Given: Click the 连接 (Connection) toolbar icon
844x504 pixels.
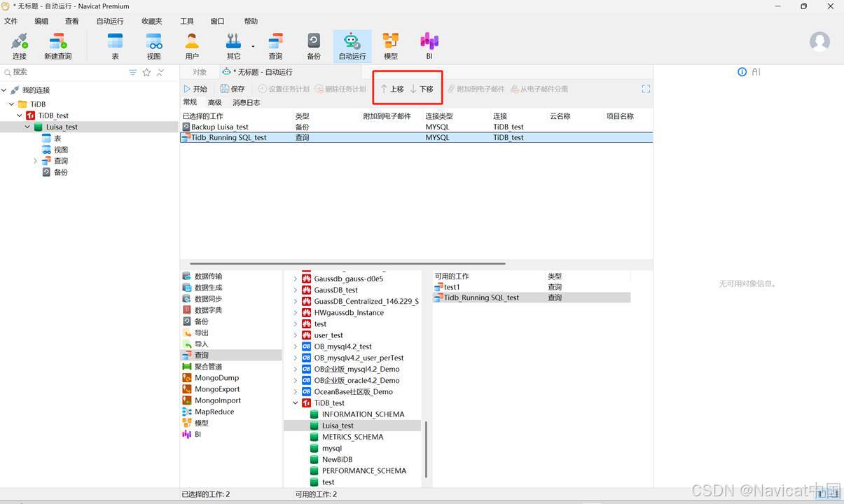Looking at the screenshot, I should (x=19, y=46).
